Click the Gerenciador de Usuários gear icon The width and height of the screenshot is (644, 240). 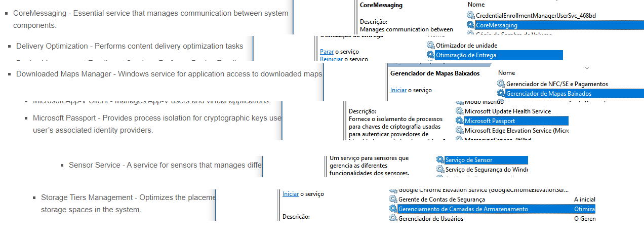393,218
